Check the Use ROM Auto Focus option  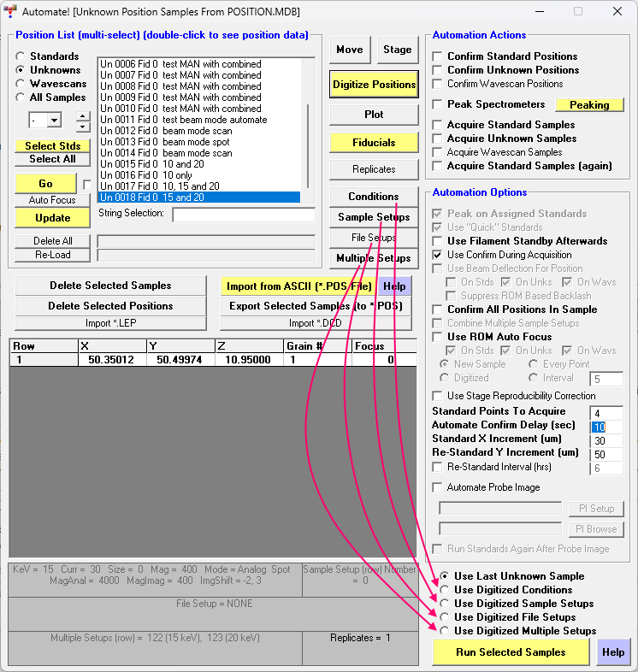pyautogui.click(x=438, y=337)
